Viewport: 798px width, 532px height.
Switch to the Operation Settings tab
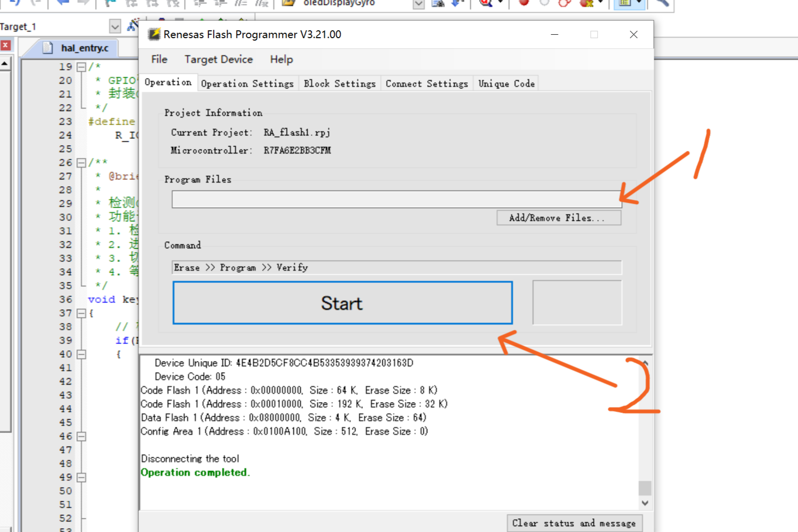247,84
